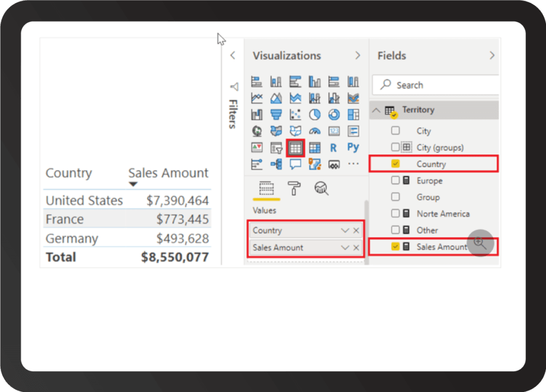Choose the Gauge visualization icon
546x392 pixels.
[315, 131]
